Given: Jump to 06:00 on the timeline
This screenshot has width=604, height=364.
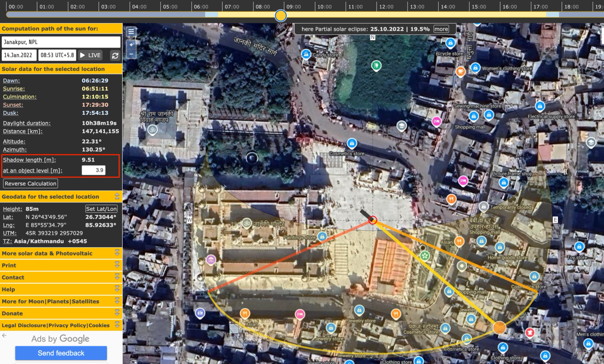Looking at the screenshot, I should [x=201, y=7].
